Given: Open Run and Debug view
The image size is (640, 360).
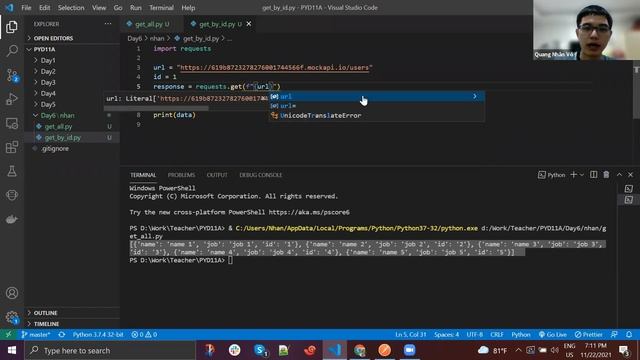Looking at the screenshot, I should pos(12,99).
